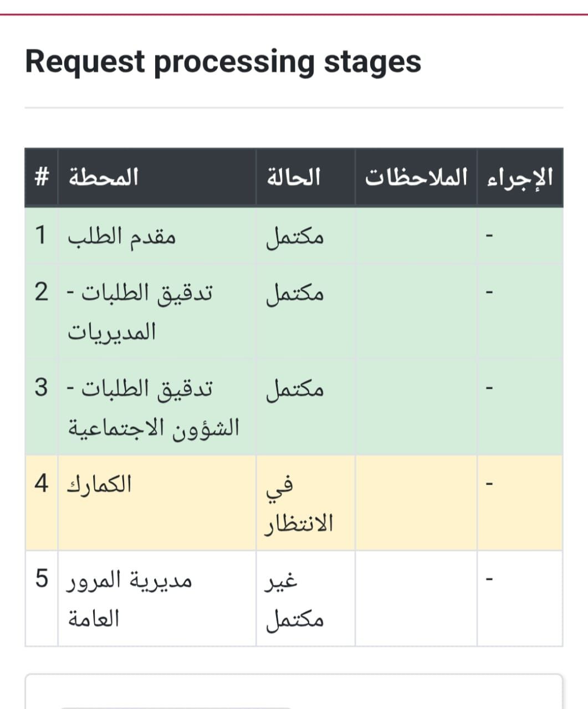Click the 'الملاحظات' column header

click(x=416, y=177)
